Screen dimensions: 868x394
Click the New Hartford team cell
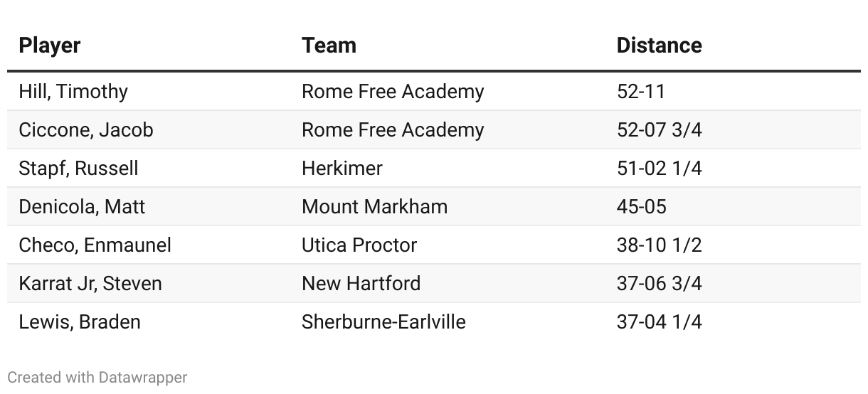click(x=361, y=284)
